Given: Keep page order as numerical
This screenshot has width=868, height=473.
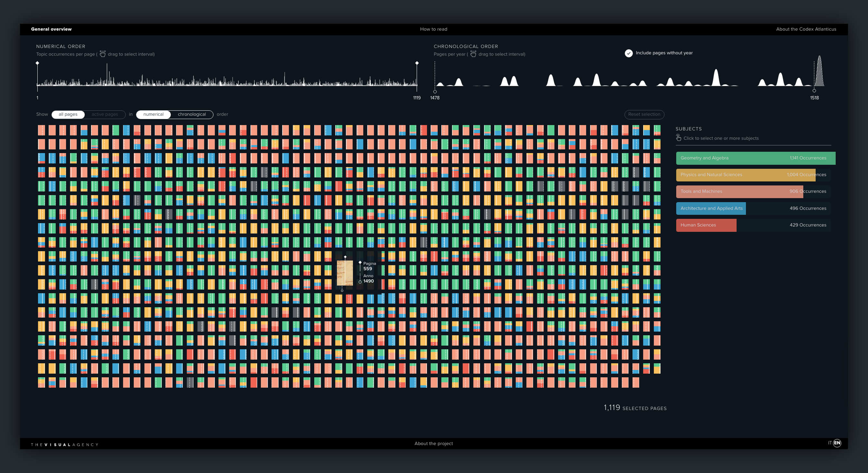Looking at the screenshot, I should [x=153, y=114].
